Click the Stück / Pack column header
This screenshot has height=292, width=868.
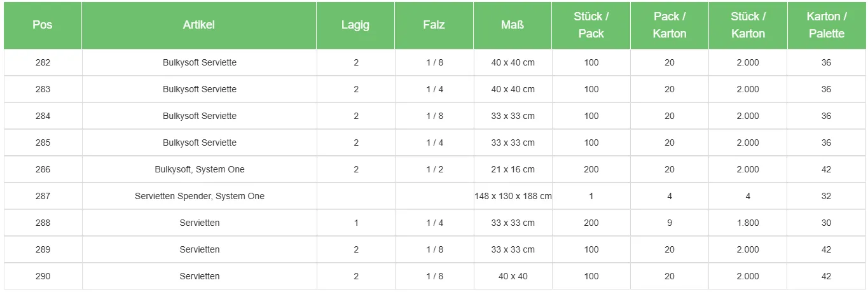click(x=591, y=25)
